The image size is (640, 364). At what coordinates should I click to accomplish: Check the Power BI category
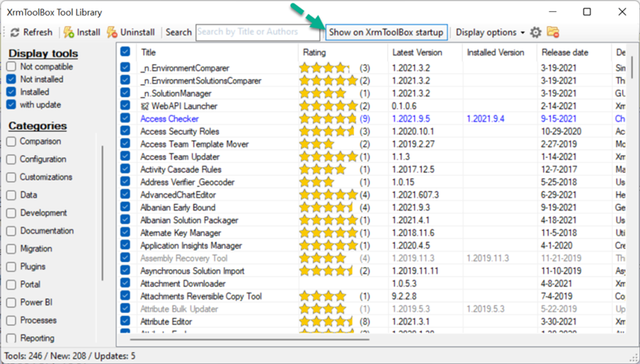[11, 302]
